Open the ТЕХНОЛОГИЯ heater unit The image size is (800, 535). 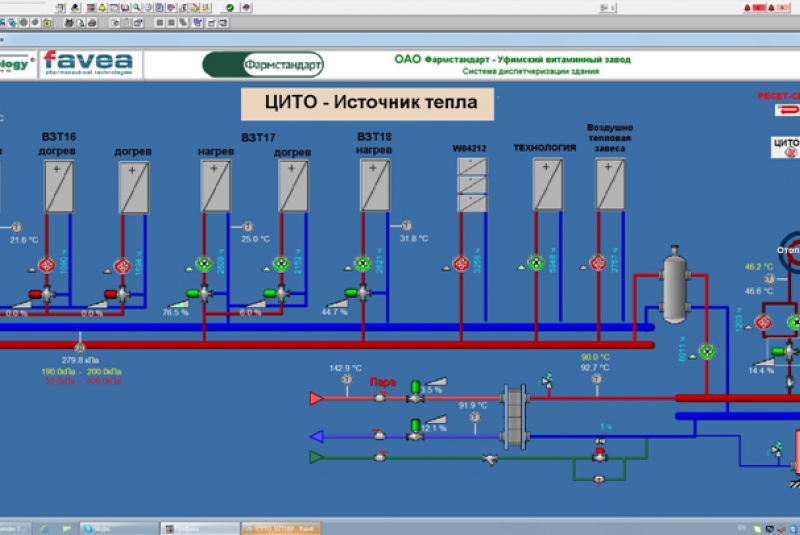coord(547,184)
